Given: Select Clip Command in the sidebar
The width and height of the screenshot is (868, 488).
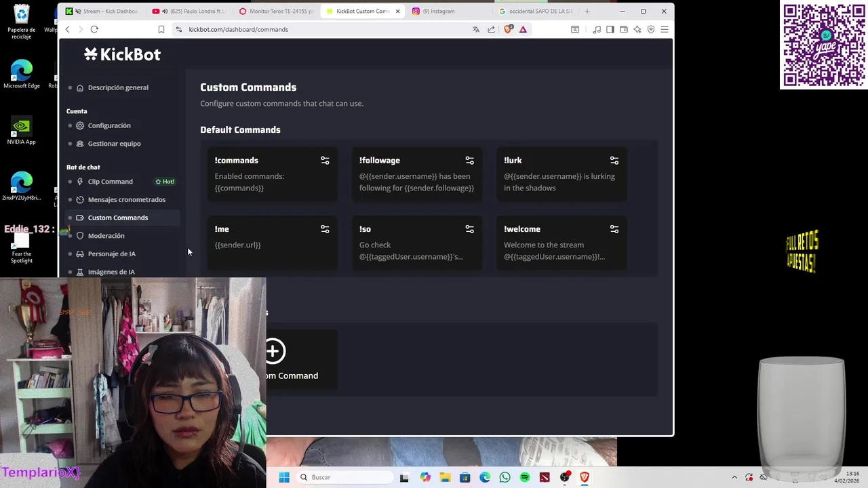Looking at the screenshot, I should [x=110, y=182].
